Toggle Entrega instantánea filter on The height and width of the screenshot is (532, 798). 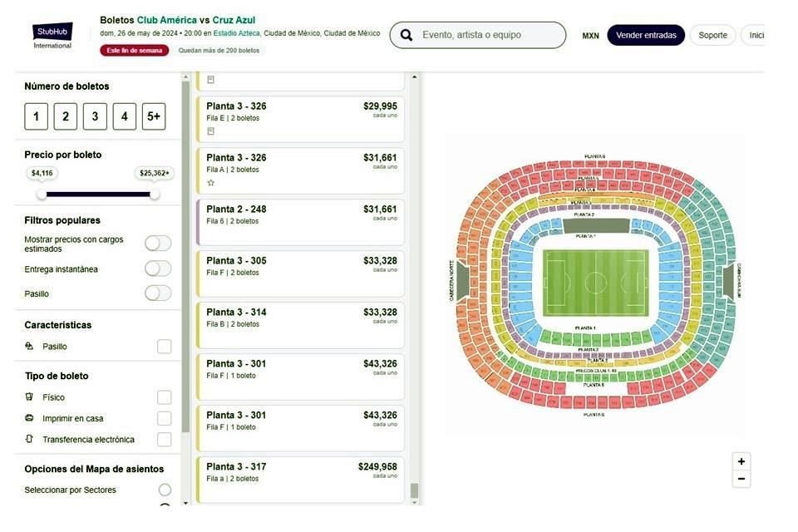coord(158,268)
